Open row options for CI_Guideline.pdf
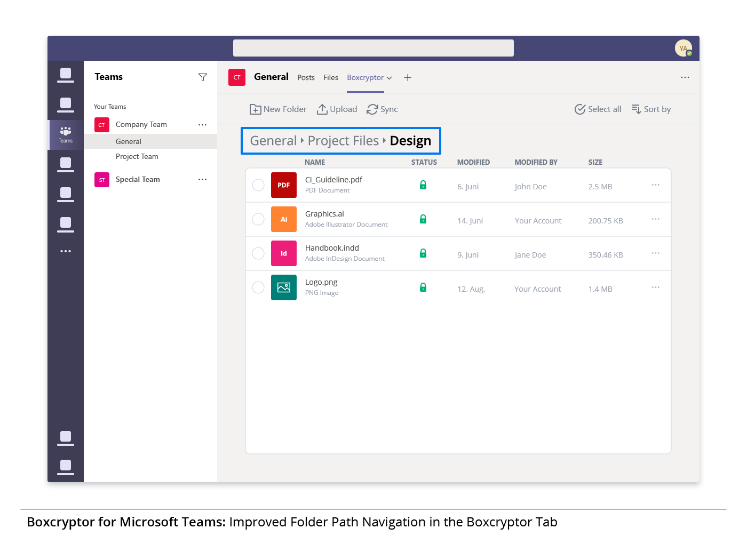The width and height of the screenshot is (747, 560). tap(656, 185)
